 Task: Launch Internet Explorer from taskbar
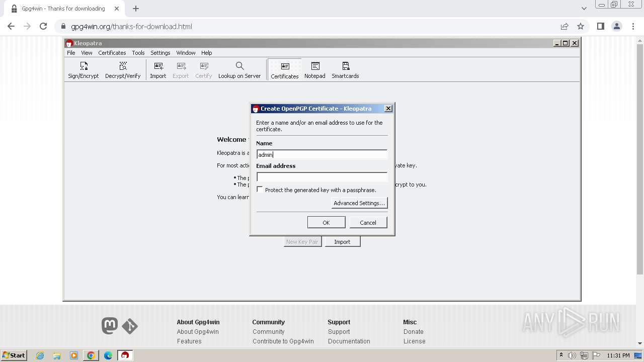click(40, 355)
